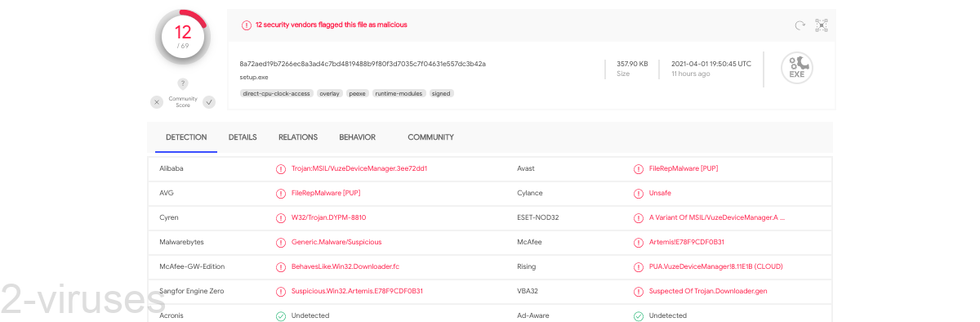
Task: Click the Cylance warning icon
Action: (639, 194)
